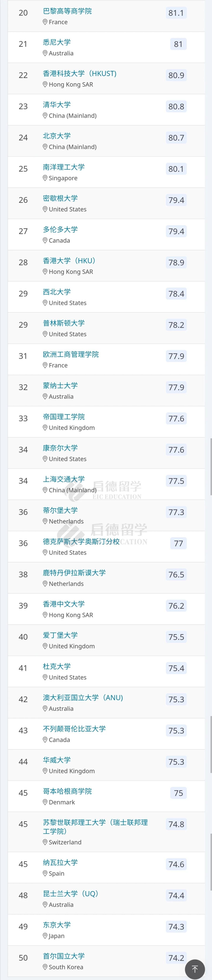This screenshot has height=980, width=212.
Task: Open the 北京大学 university page
Action: (57, 136)
